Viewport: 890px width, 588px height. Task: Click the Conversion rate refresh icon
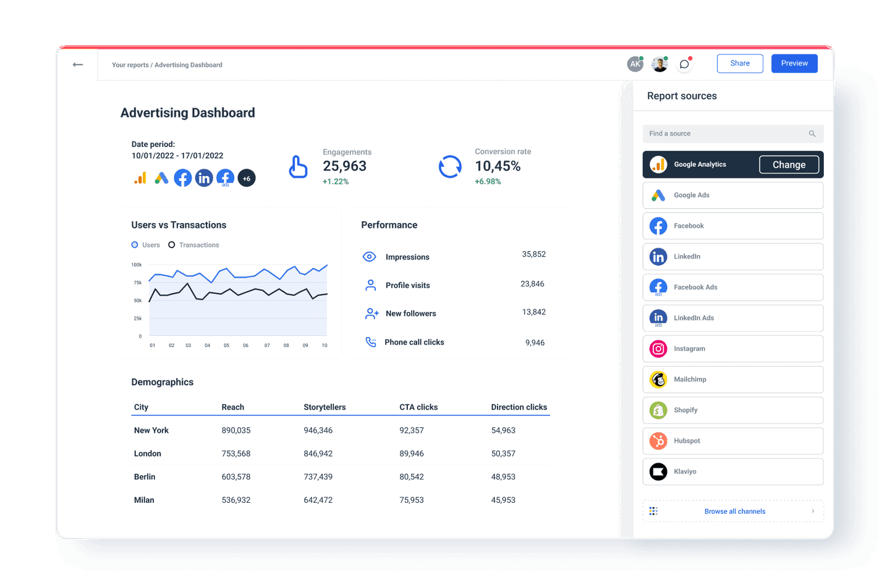(x=451, y=166)
